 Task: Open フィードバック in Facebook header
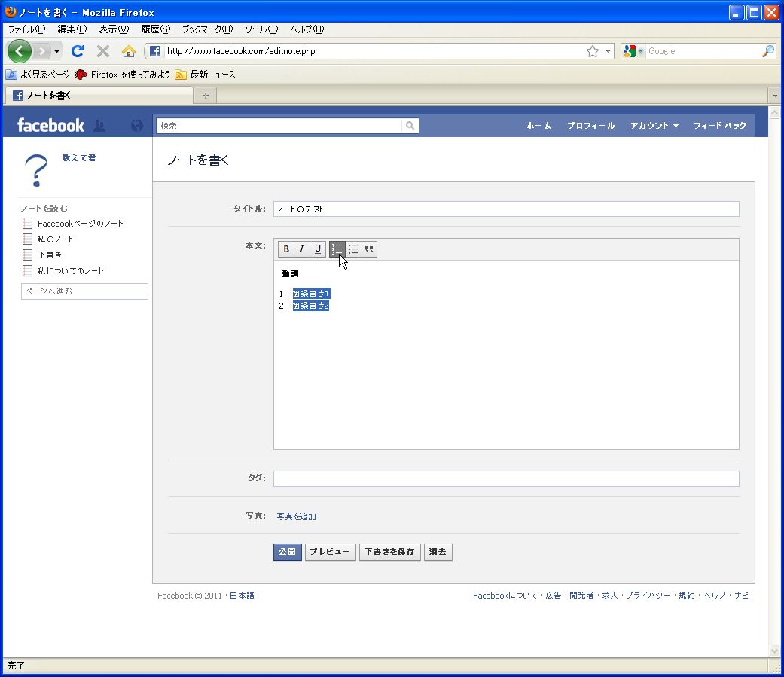[719, 126]
